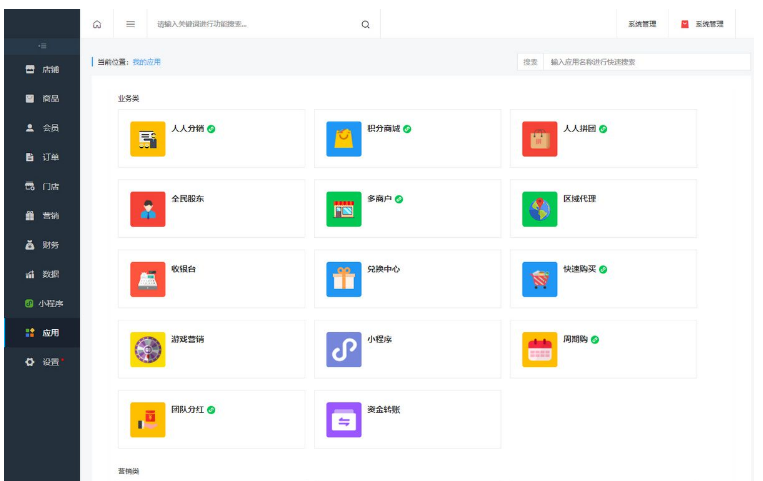
Task: Click the 游戏营销 title text
Action: tap(187, 339)
